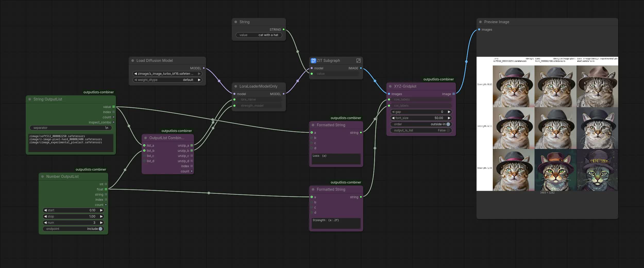Collapse the Number OutputList node dot
This screenshot has width=644, height=268.
pos(43,177)
